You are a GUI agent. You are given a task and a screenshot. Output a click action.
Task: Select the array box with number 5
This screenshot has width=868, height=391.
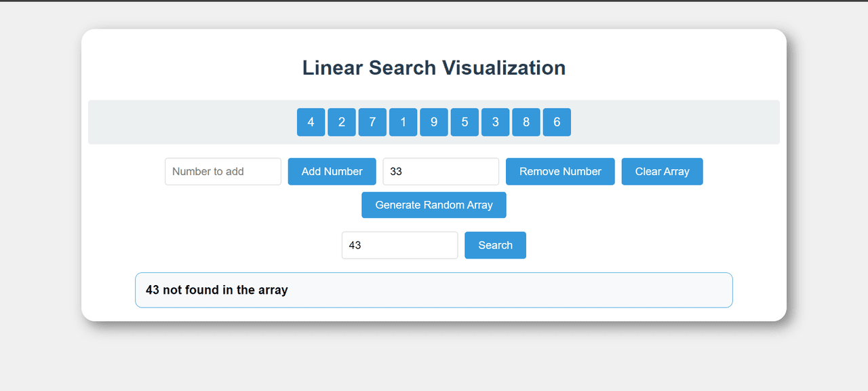click(465, 122)
